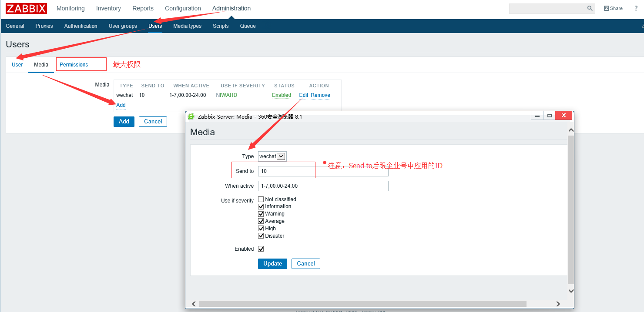Click the 360 browser icon in popup title

(191, 116)
